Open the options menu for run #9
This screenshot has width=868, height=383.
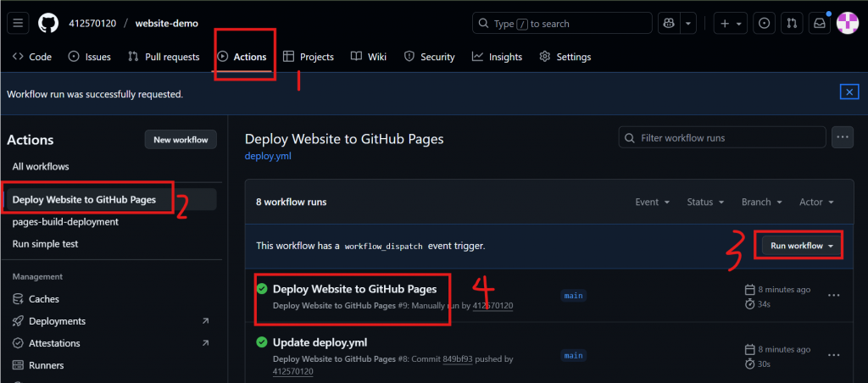[834, 296]
